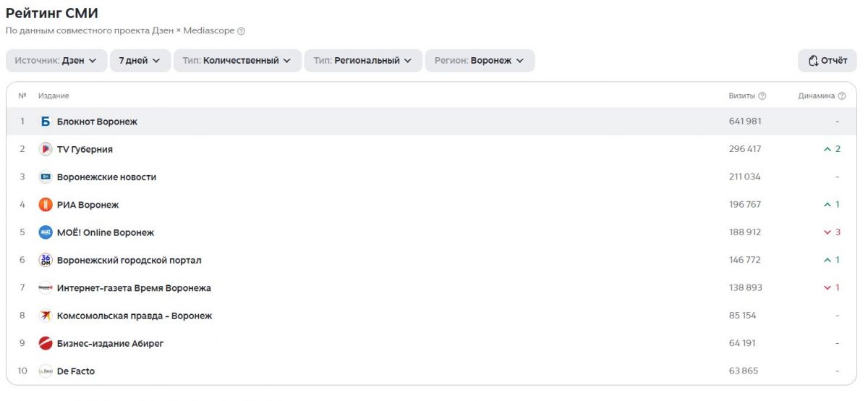Image resolution: width=868 pixels, height=401 pixels.
Task: Open Воронежский городской портал link
Action: 129,260
